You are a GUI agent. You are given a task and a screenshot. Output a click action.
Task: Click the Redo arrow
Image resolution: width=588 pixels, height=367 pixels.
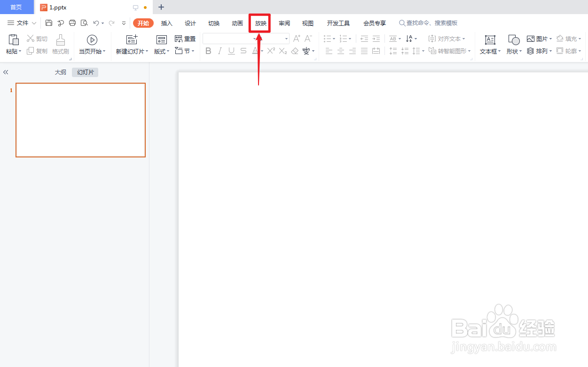(x=111, y=23)
